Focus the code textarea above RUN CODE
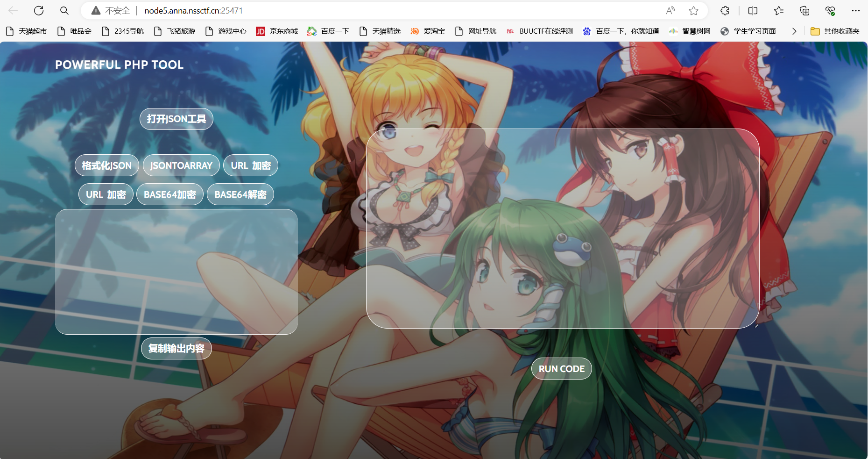 tap(563, 229)
